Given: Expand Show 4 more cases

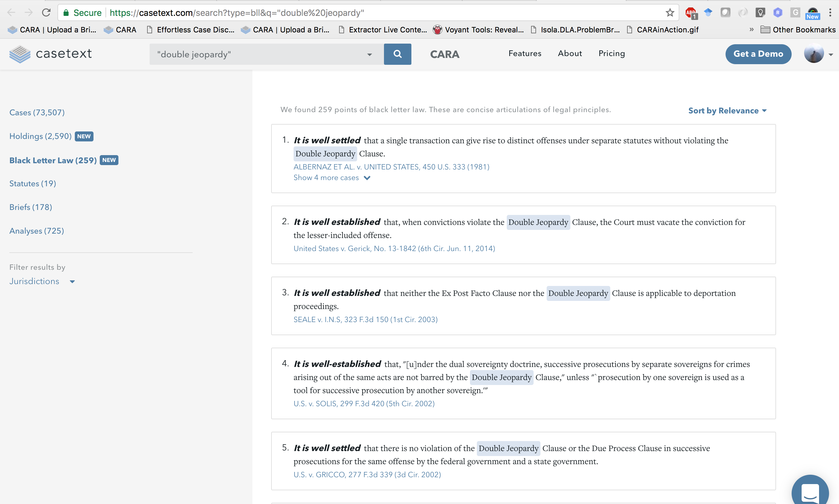Looking at the screenshot, I should (x=332, y=178).
